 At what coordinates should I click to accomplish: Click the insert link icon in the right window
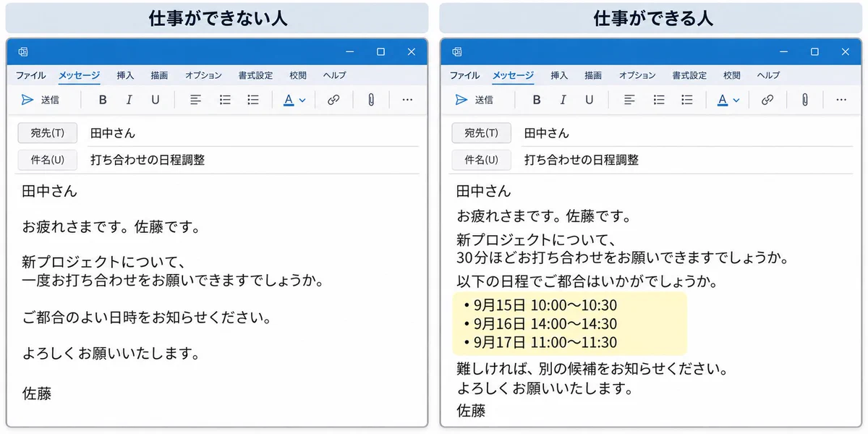pos(767,100)
